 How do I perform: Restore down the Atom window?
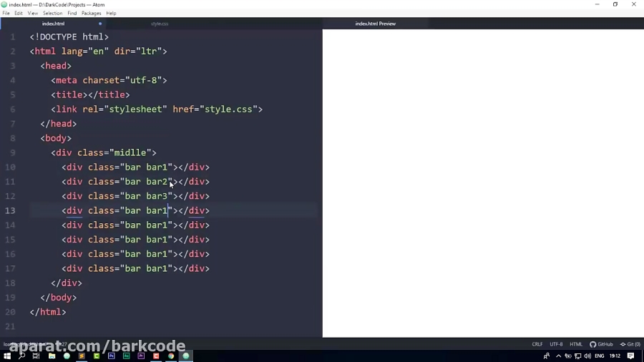tap(615, 4)
